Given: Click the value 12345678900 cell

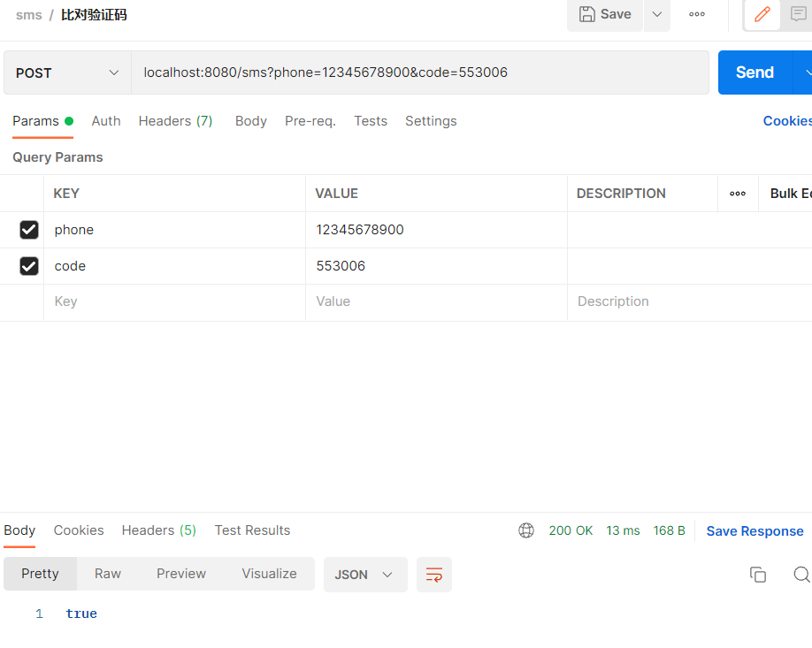Looking at the screenshot, I should 437,230.
